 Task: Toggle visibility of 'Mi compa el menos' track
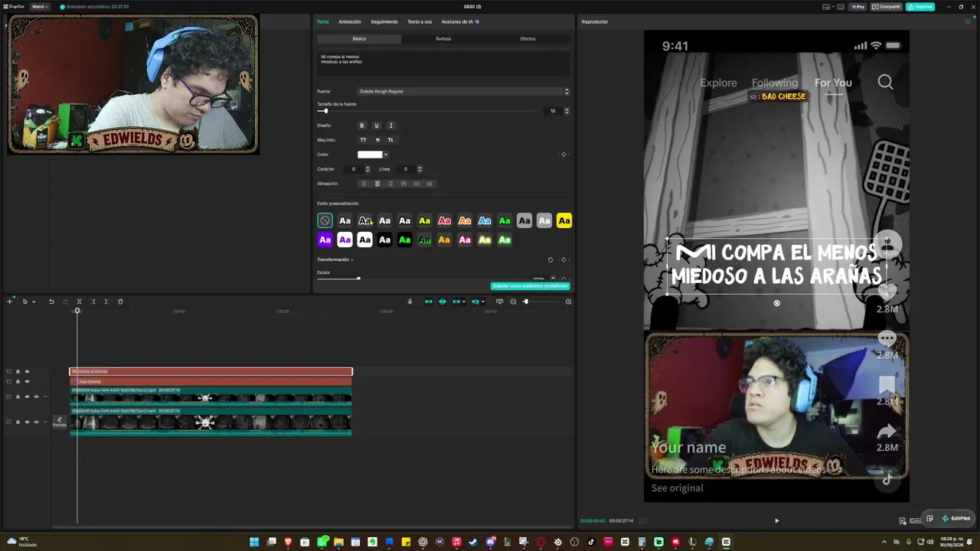tap(27, 372)
